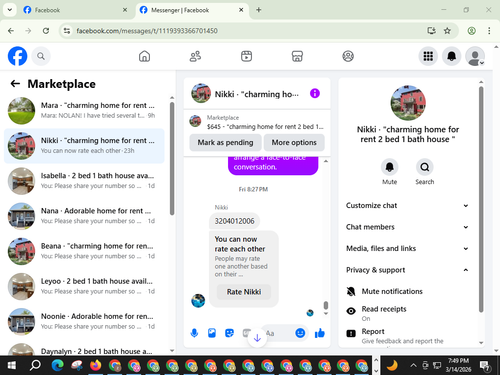This screenshot has height=375, width=500.
Task: Bookmark this page with the star icon
Action: coord(447,31)
